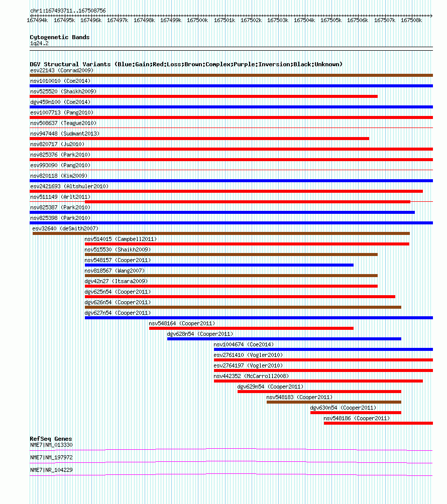Click the nsv1004674 (Coe2014) label

tap(244, 344)
